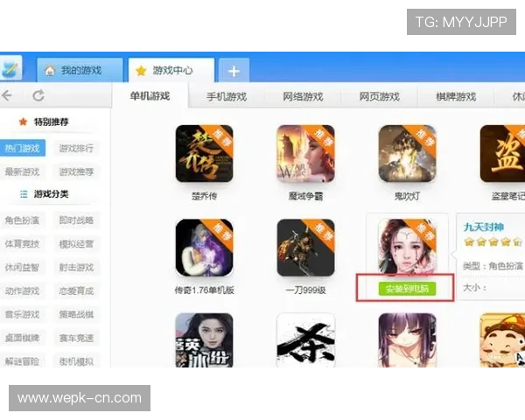Viewport: 525px width, 420px height.
Task: Select 热门游戏 in sidebar
Action: pos(22,148)
